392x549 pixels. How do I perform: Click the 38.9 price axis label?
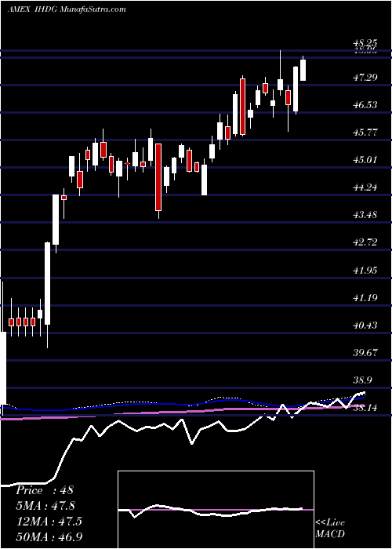click(x=362, y=380)
